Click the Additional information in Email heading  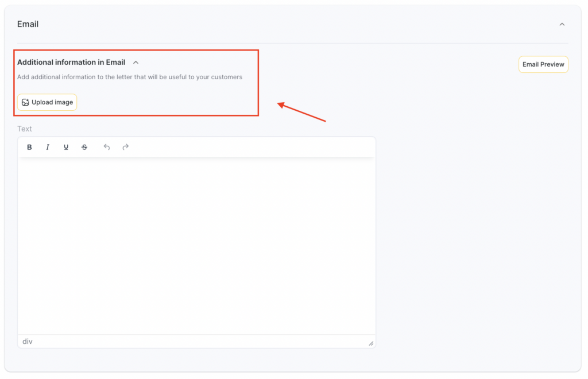click(71, 62)
